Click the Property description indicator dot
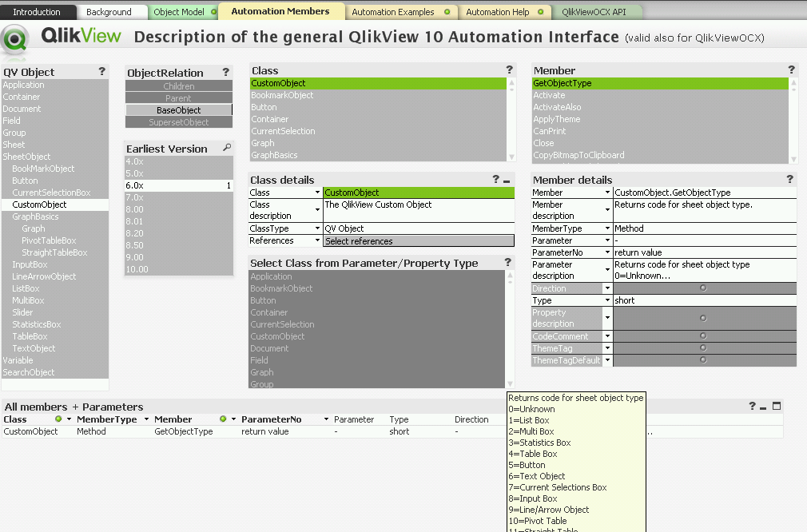Screen dimensions: 807x532 coord(704,318)
